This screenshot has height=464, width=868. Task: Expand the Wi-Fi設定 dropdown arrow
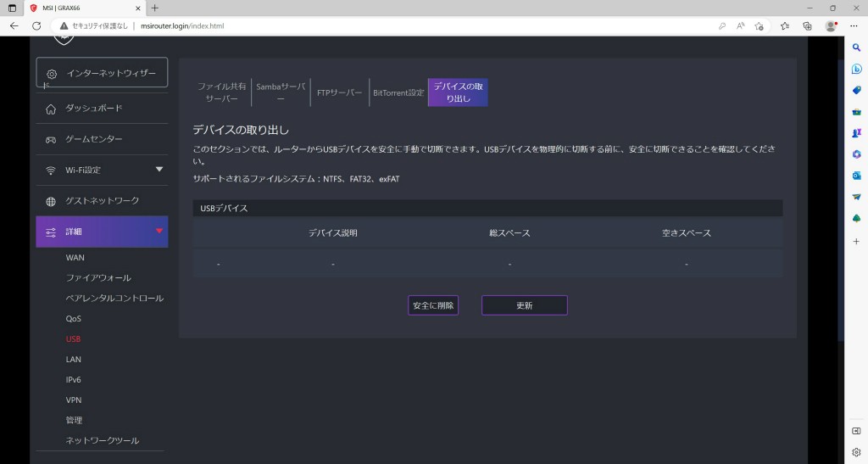click(x=159, y=170)
